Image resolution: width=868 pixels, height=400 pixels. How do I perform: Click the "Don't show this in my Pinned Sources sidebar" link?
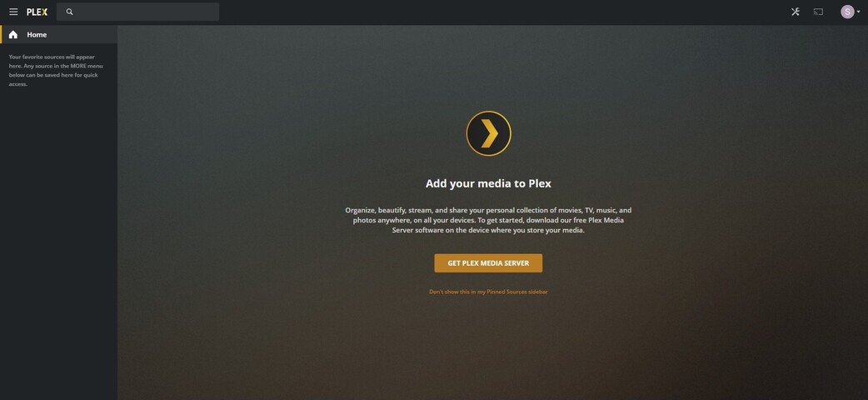(488, 292)
